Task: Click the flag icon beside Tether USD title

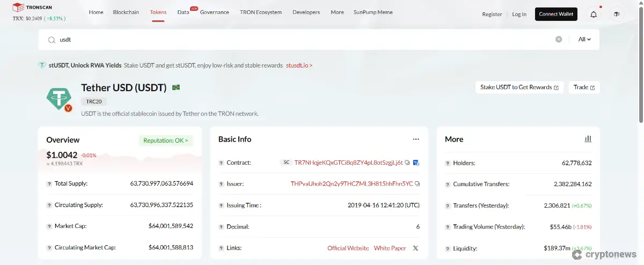Action: pos(176,87)
